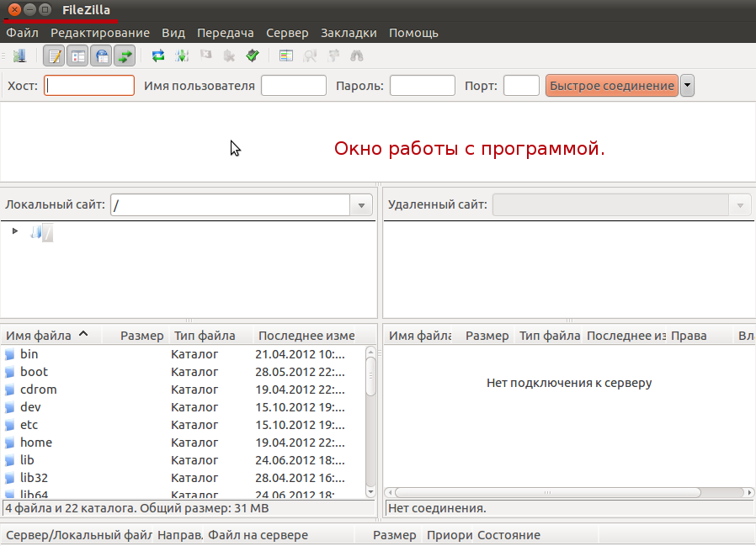Open Удаленный сайт path dropdown arrow

(740, 205)
